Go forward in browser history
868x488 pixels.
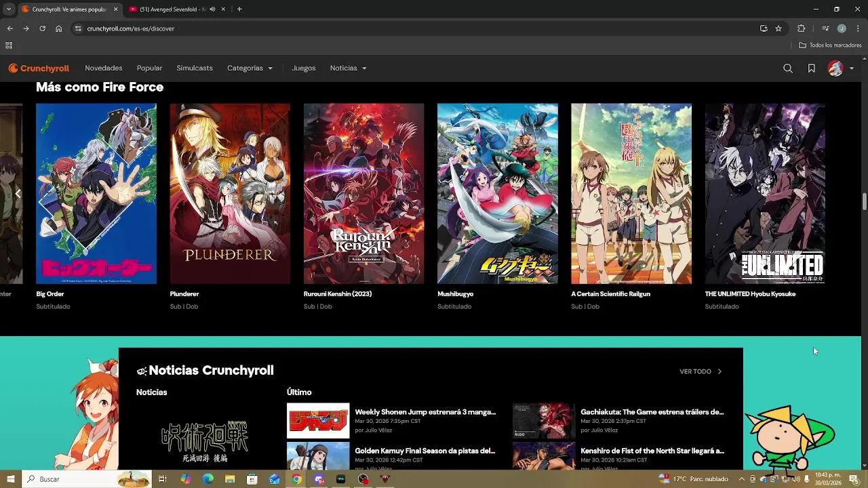tap(26, 28)
